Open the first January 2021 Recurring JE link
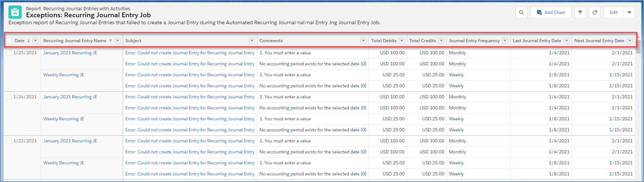Screen dimensions: 644x182 pos(70,53)
